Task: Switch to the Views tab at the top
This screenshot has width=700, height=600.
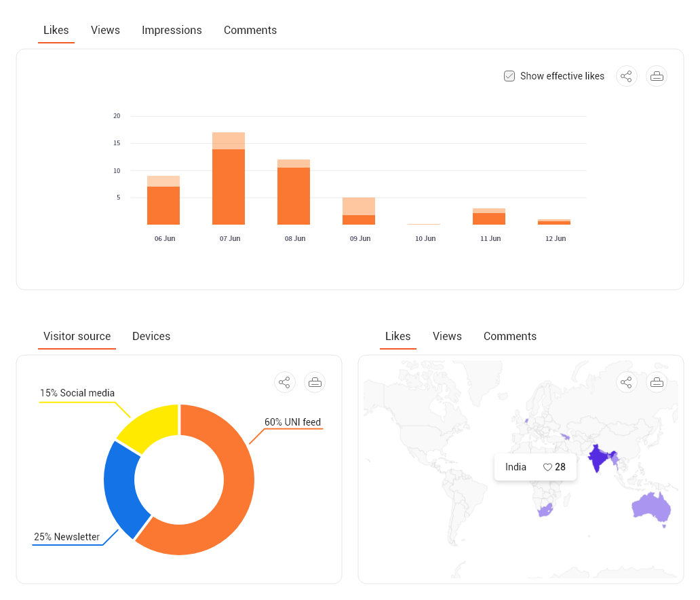Action: coord(105,30)
